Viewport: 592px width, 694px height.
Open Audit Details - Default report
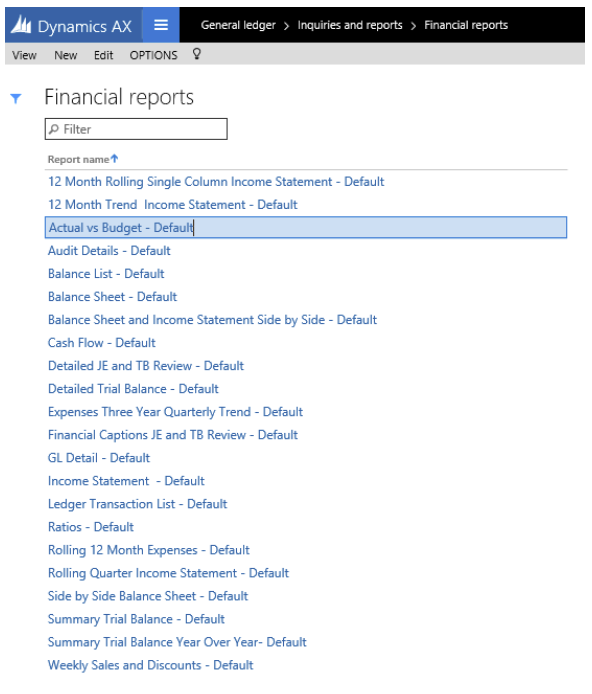click(109, 251)
